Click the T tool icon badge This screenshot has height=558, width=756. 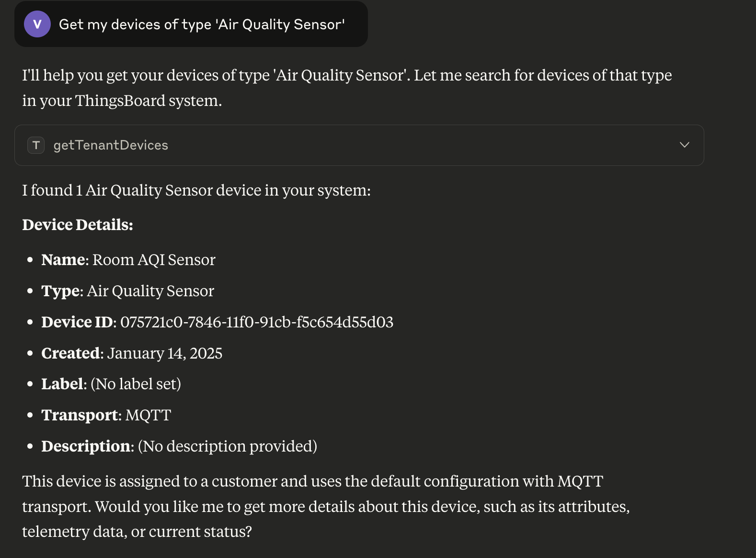(x=36, y=145)
